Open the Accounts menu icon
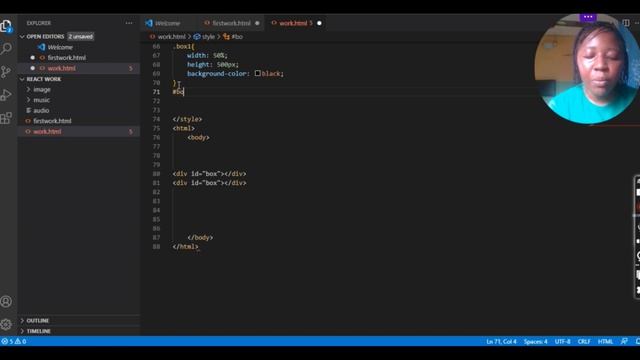 pos(6,302)
